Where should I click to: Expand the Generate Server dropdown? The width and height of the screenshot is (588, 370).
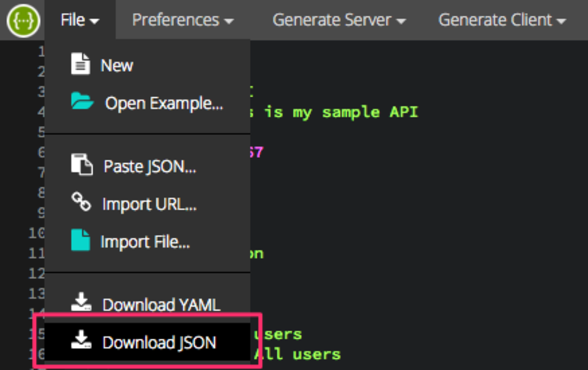[x=339, y=20]
